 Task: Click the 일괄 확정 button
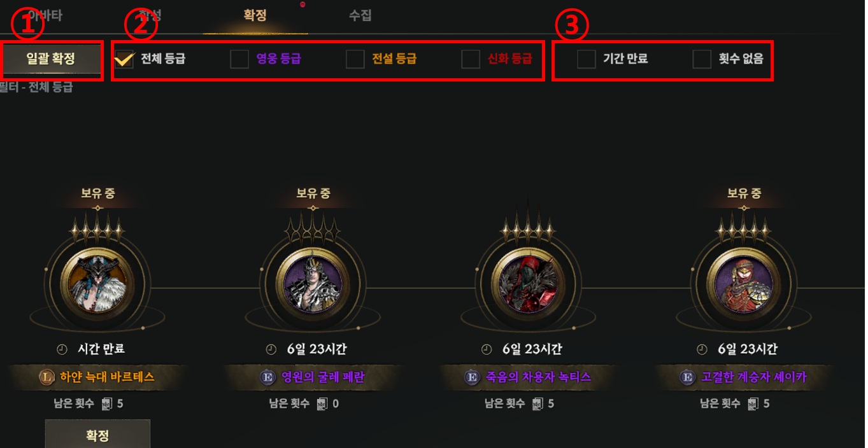click(x=51, y=59)
